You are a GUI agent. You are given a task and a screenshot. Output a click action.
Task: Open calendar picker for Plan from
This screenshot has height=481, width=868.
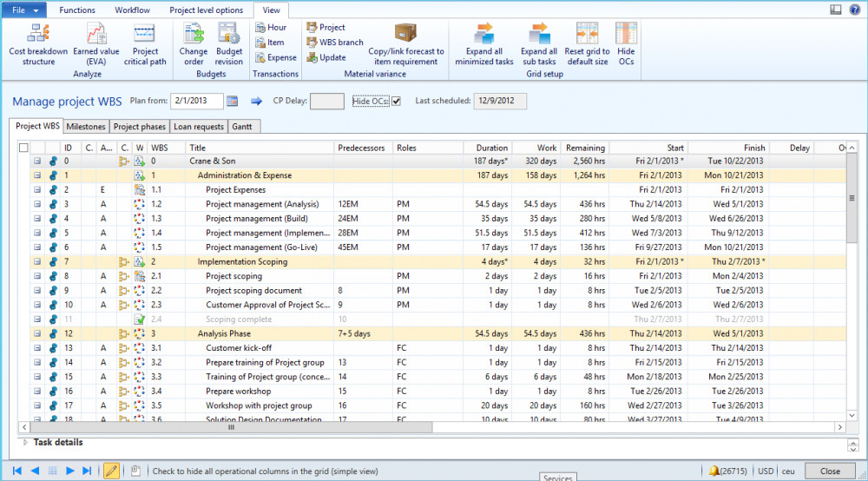[x=232, y=102]
